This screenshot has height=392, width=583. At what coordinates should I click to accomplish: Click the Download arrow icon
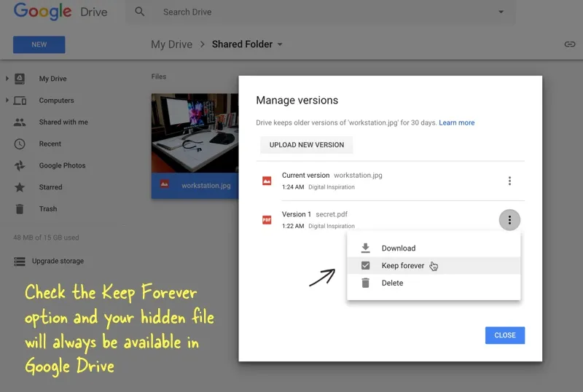coord(366,248)
